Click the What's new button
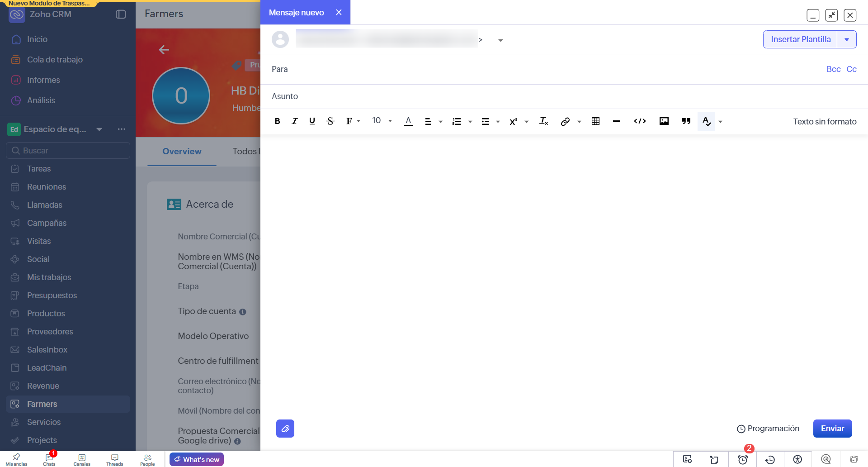Image resolution: width=868 pixels, height=467 pixels. 197,459
